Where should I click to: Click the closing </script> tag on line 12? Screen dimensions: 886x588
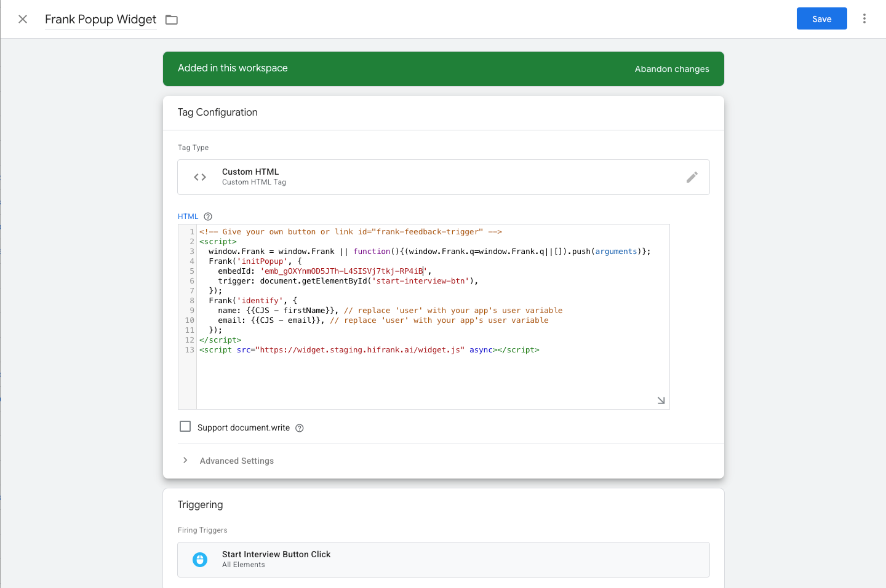[220, 340]
